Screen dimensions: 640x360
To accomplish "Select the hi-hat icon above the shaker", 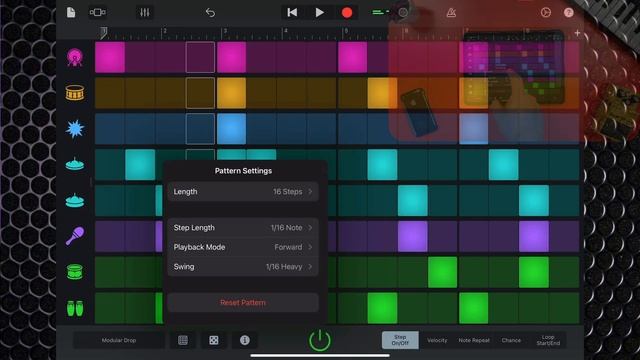I will [75, 200].
